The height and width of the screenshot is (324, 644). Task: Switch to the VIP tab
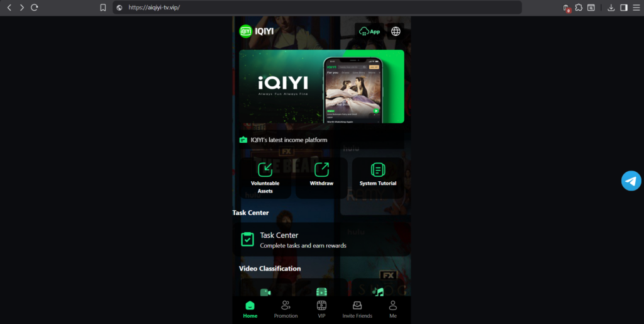pos(321,310)
